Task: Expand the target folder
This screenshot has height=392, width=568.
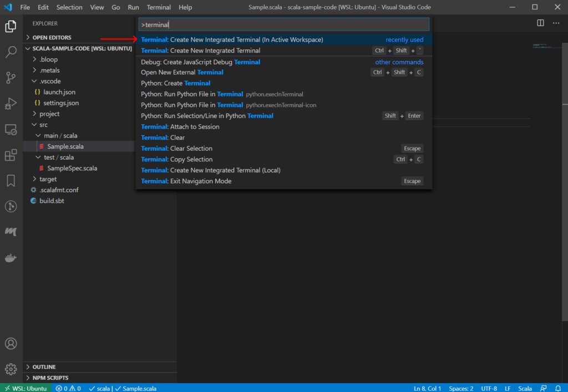Action: pos(48,179)
